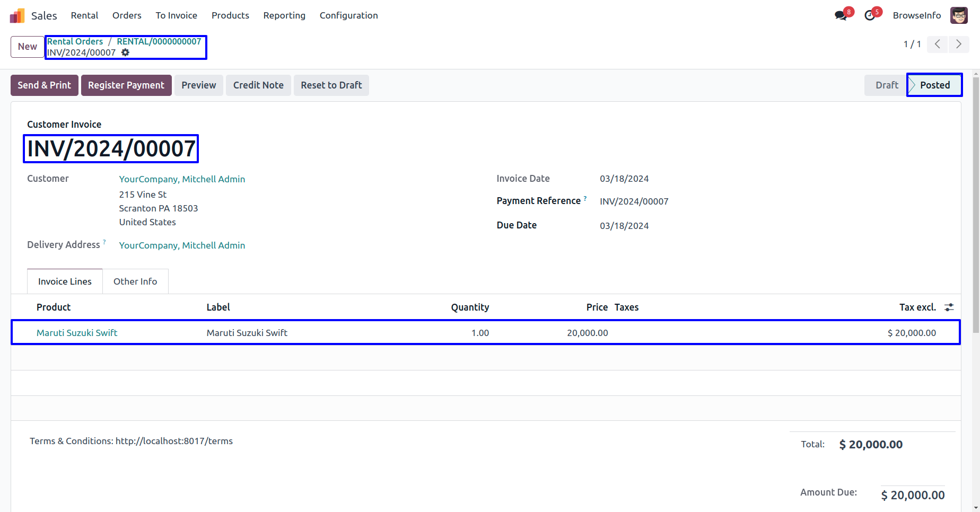Go to previous record arrow
The width and height of the screenshot is (980, 512).
(938, 44)
